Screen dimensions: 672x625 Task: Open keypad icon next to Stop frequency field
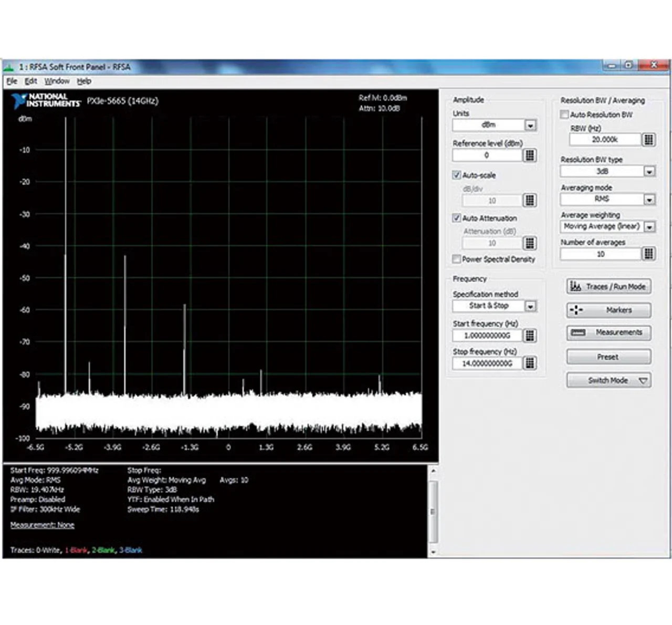(530, 363)
